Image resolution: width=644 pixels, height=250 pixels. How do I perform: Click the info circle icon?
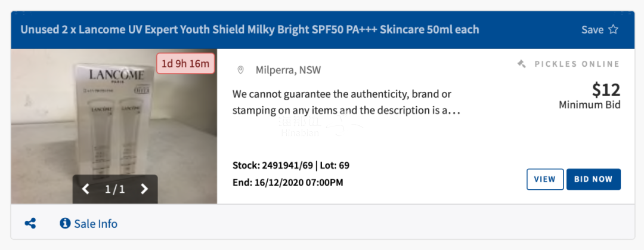(x=65, y=223)
